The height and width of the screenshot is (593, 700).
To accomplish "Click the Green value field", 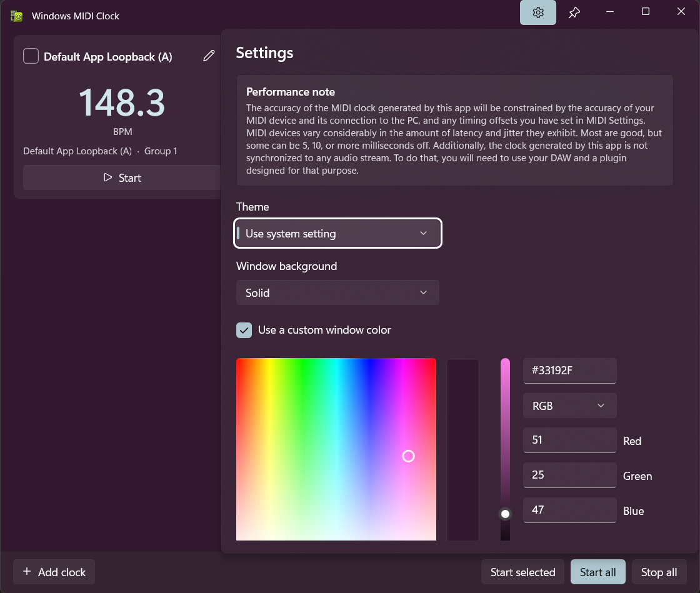I will click(x=569, y=475).
